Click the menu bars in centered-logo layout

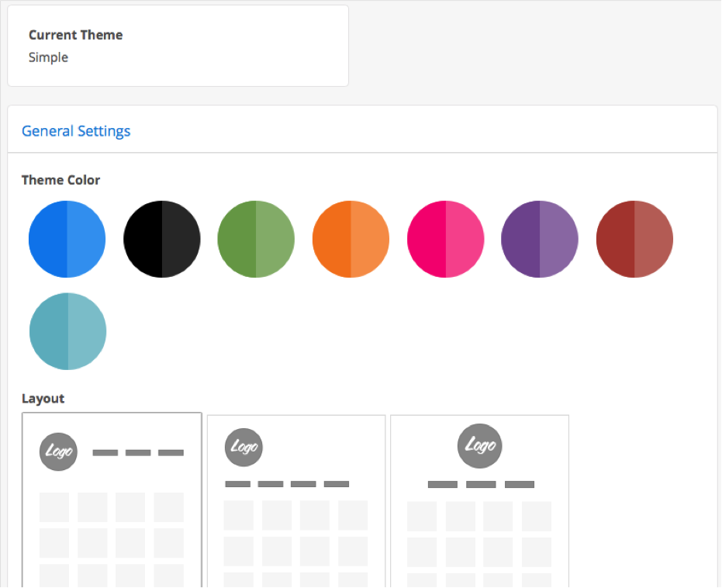pyautogui.click(x=481, y=484)
